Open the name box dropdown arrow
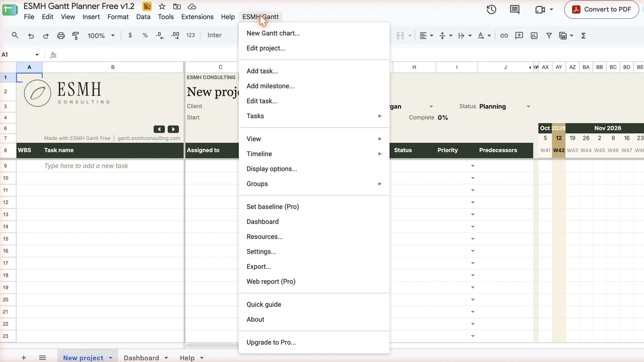Screen dimensions: 644x362 pyautogui.click(x=37, y=55)
